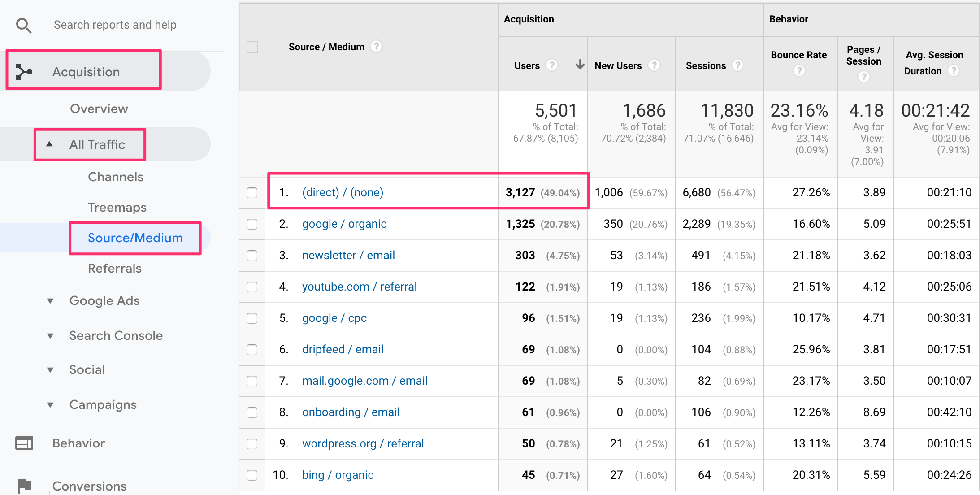Click the Users column sort arrow
The height and width of the screenshot is (495, 980).
click(x=580, y=65)
